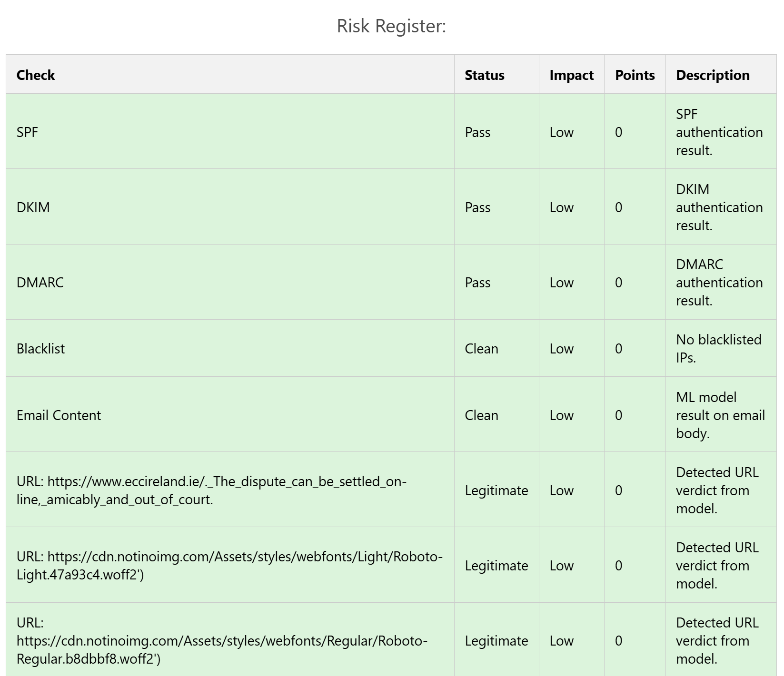Select the Email Content check cell

[59, 415]
